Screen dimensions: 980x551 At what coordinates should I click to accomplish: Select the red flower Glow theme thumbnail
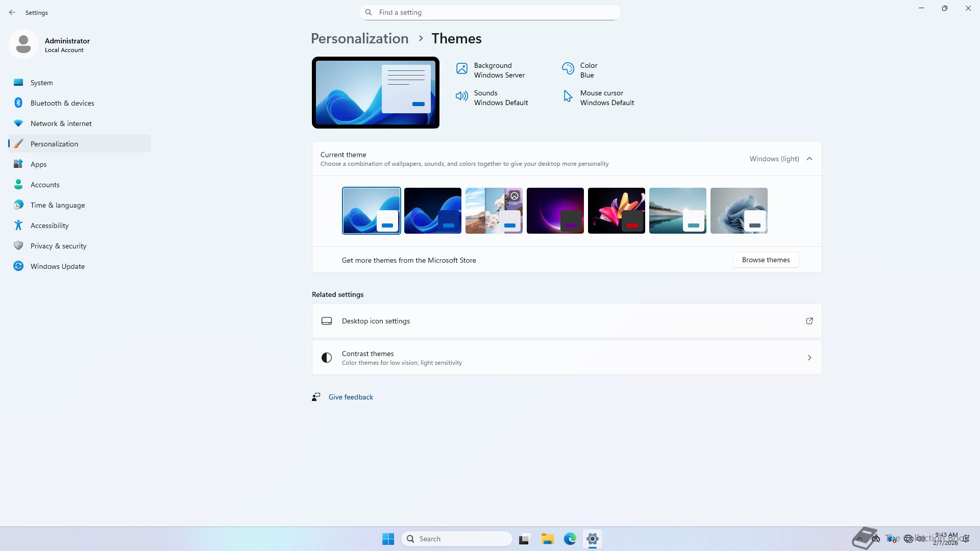coord(616,211)
